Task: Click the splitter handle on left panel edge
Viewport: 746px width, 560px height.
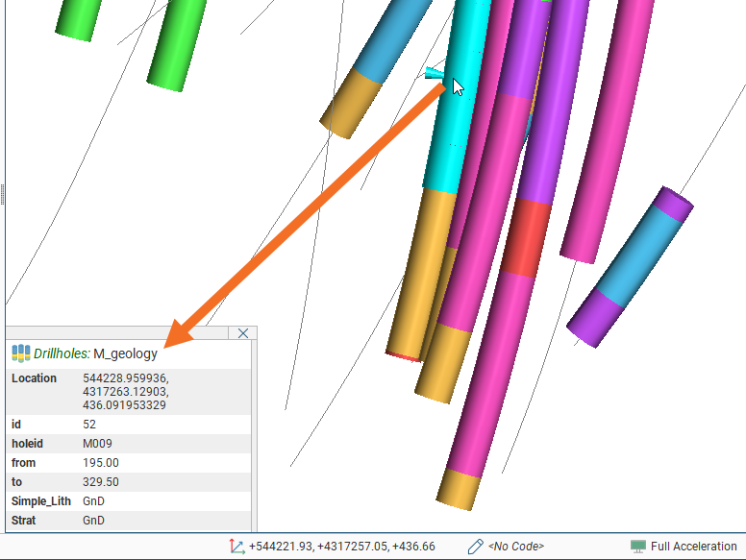Action: pyautogui.click(x=2, y=194)
